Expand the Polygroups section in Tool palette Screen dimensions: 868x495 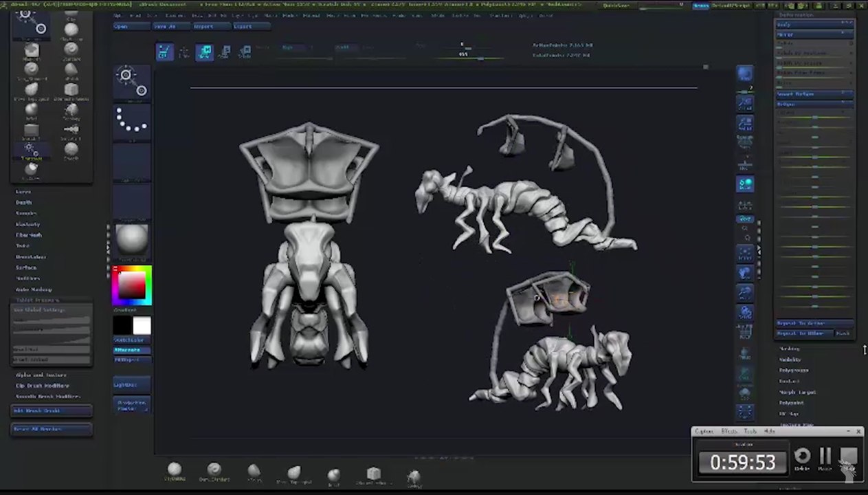794,370
